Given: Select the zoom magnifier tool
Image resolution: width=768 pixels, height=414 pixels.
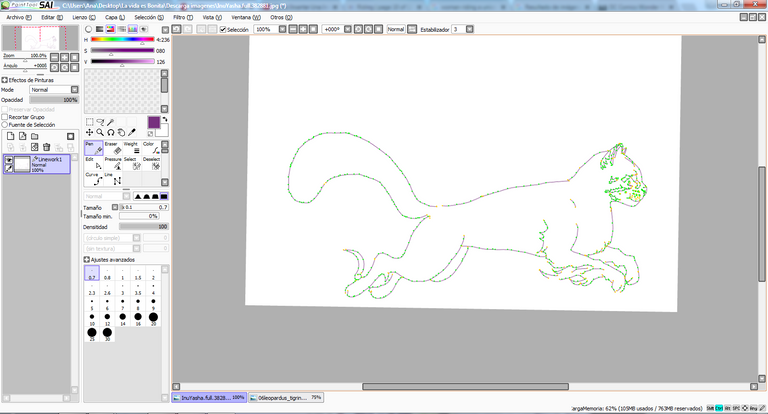Looking at the screenshot, I should [x=100, y=132].
